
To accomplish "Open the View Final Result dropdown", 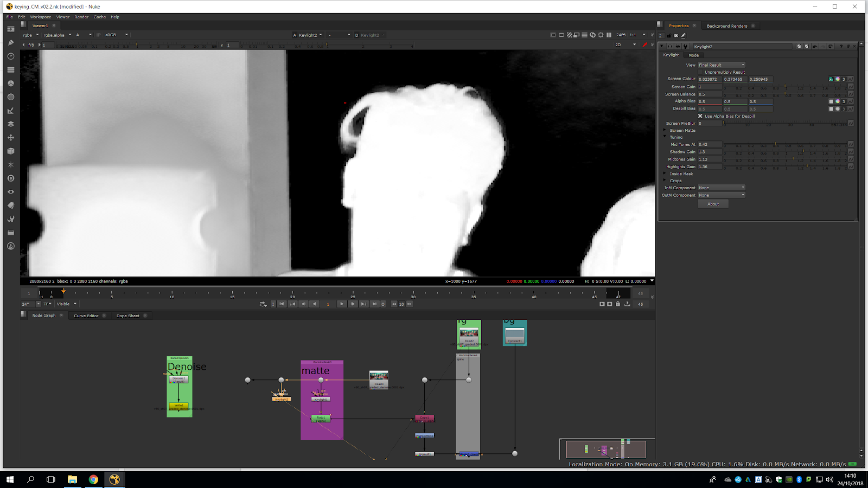I will click(x=721, y=65).
